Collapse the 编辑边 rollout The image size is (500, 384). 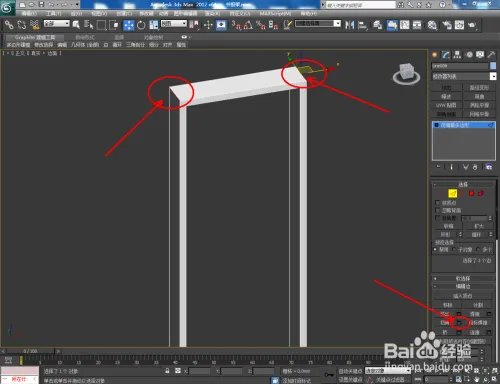click(463, 286)
